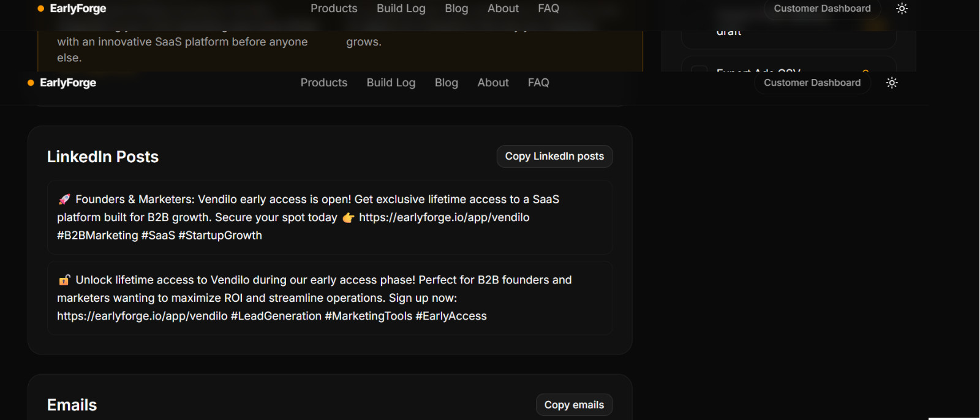Screen dimensions: 980x420
Task: Click the #EarlyAccess hashtag
Action: pyautogui.click(x=451, y=316)
